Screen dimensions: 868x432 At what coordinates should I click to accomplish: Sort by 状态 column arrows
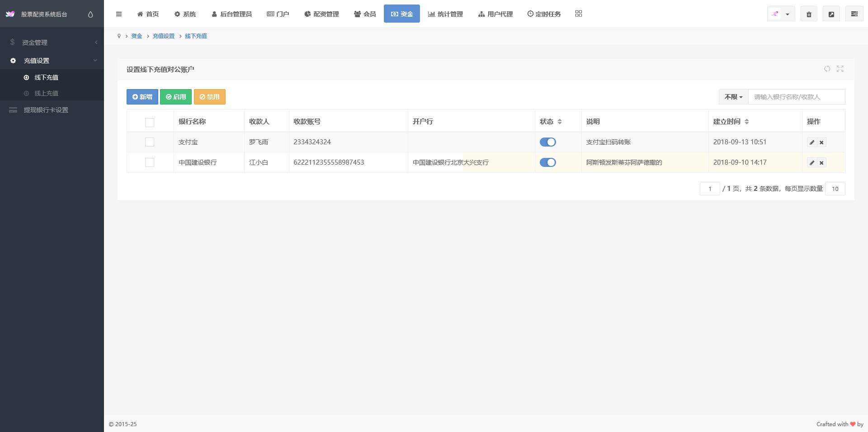pos(560,122)
